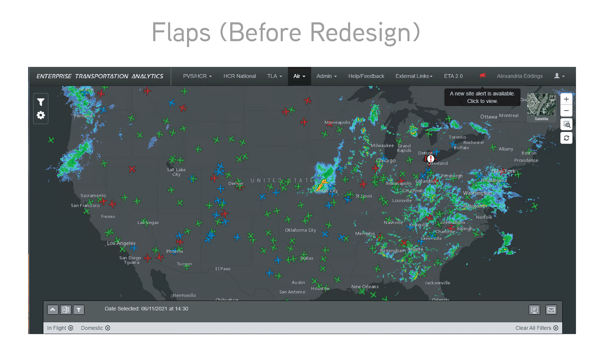The width and height of the screenshot is (604, 364).
Task: Open the TLA dropdown
Action: pyautogui.click(x=274, y=76)
